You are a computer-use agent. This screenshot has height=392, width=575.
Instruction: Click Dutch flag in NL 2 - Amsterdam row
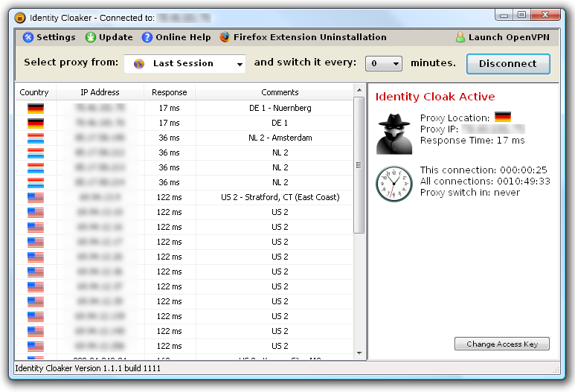[x=36, y=138]
